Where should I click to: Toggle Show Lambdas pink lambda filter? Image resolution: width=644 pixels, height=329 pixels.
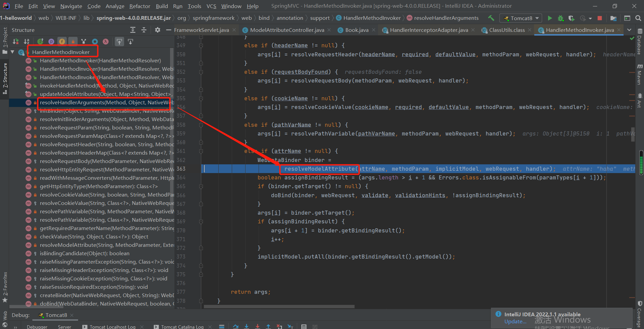(x=106, y=42)
